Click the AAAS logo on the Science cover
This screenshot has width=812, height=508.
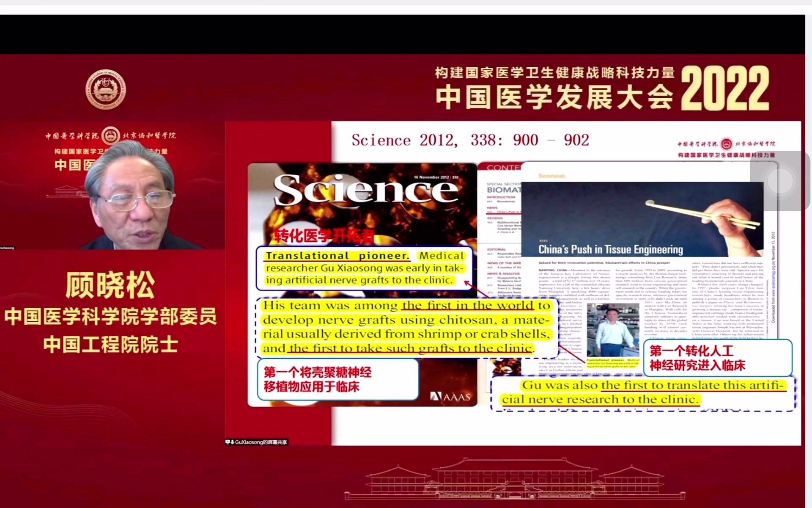[x=450, y=397]
